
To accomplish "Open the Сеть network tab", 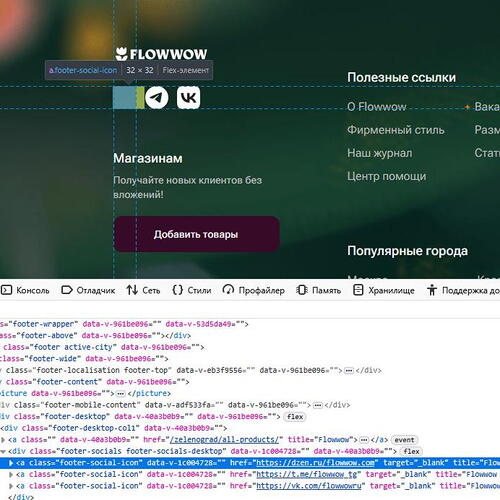I will pyautogui.click(x=143, y=290).
